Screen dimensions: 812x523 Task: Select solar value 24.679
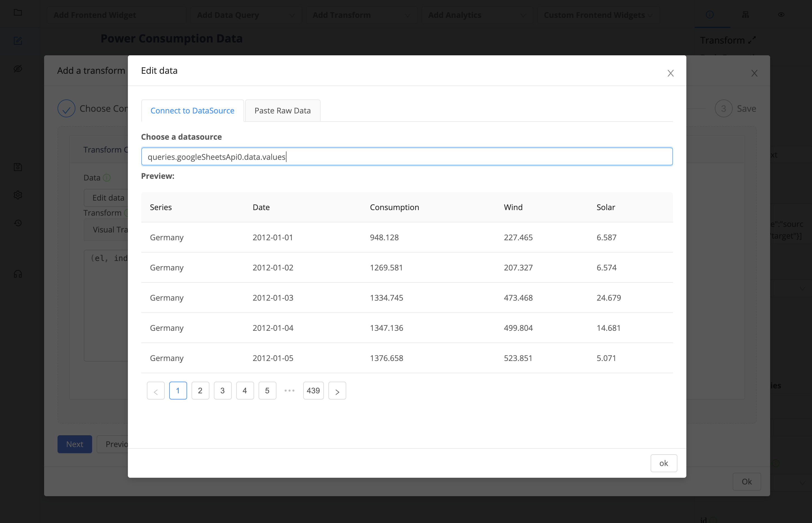pos(609,298)
